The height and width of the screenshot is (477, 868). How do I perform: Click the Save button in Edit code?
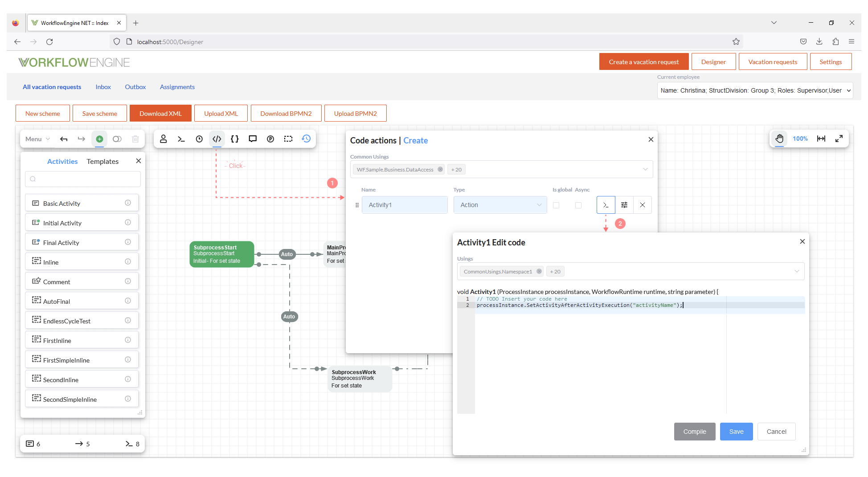736,432
